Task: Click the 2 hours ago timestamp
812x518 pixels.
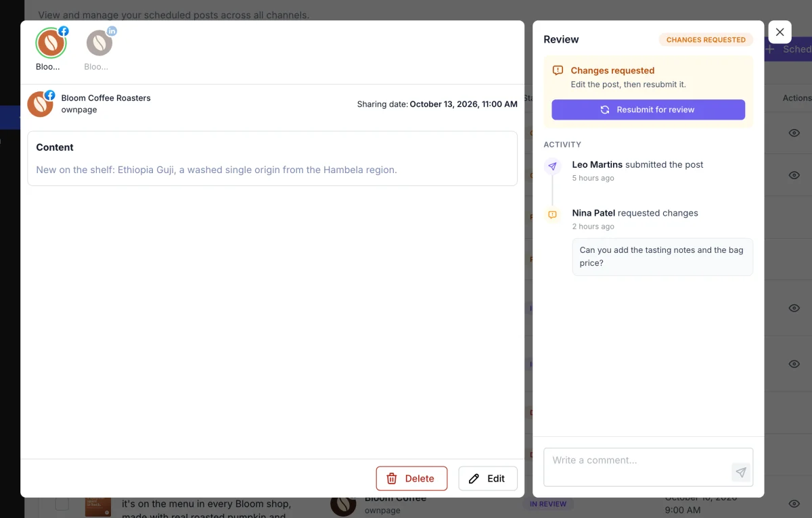Action: click(x=593, y=227)
